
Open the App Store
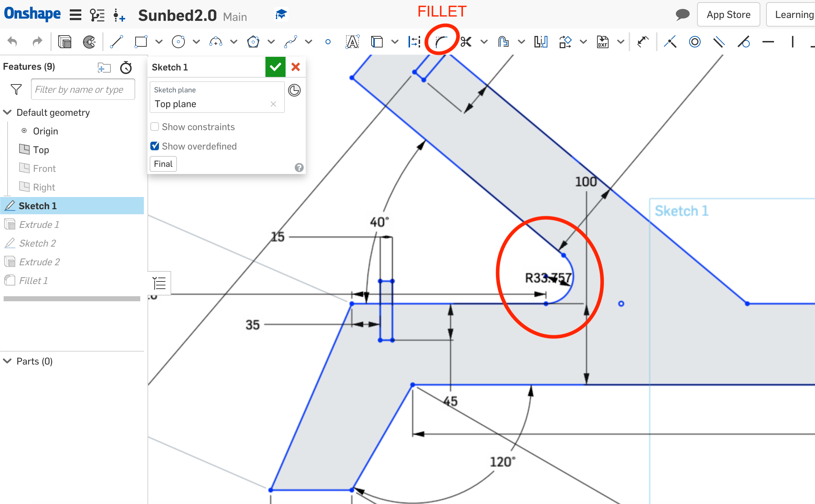click(x=729, y=14)
